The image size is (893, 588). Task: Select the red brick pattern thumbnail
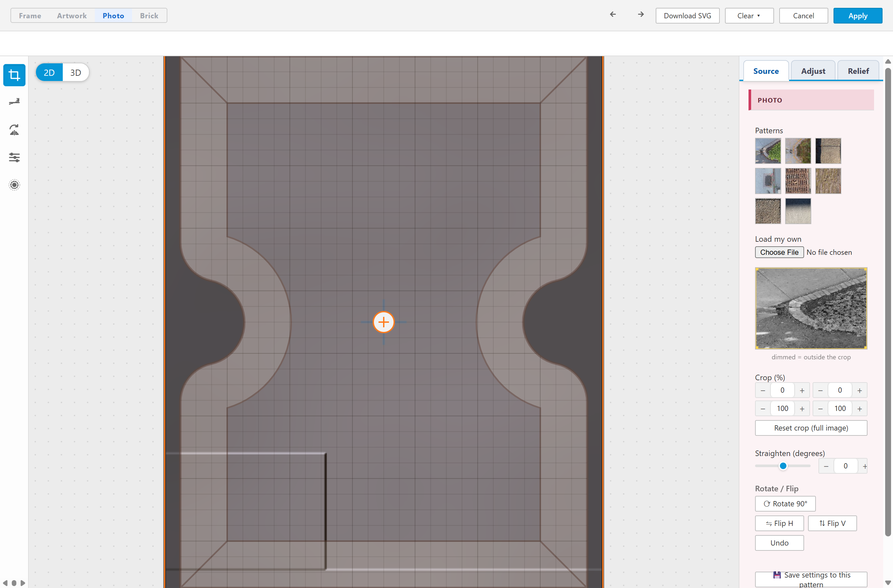click(x=798, y=181)
